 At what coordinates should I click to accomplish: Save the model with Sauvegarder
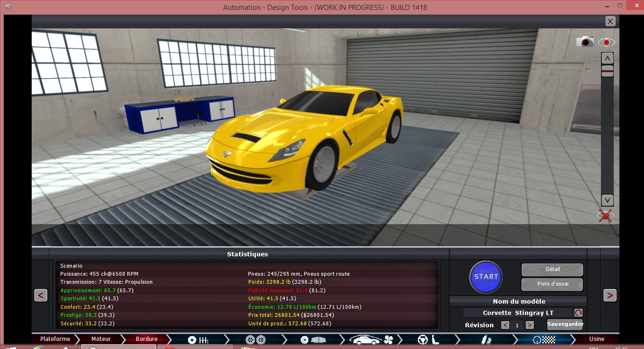(565, 324)
